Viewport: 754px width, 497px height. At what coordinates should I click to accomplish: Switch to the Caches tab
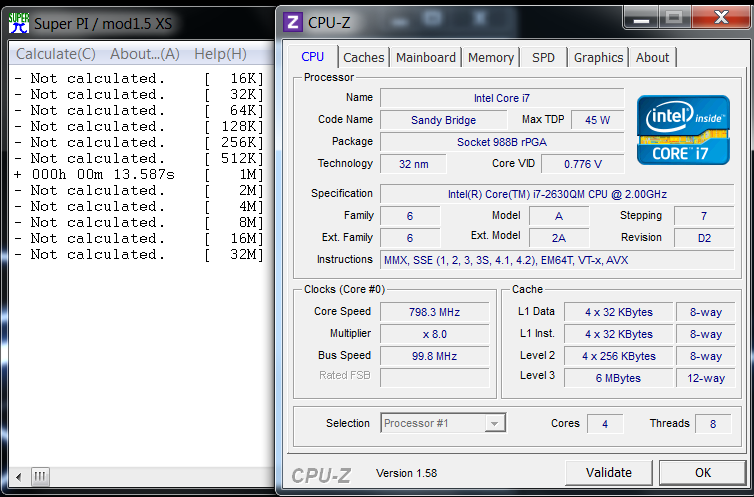coord(364,58)
